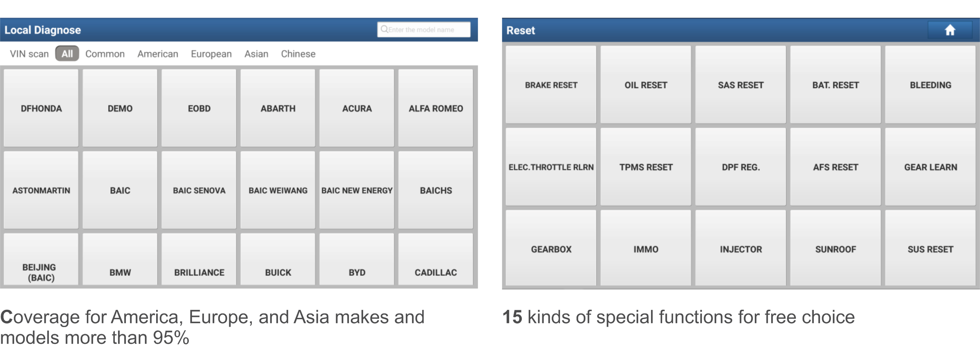
Task: Choose the CADILLAC brand tile
Action: pos(435,260)
